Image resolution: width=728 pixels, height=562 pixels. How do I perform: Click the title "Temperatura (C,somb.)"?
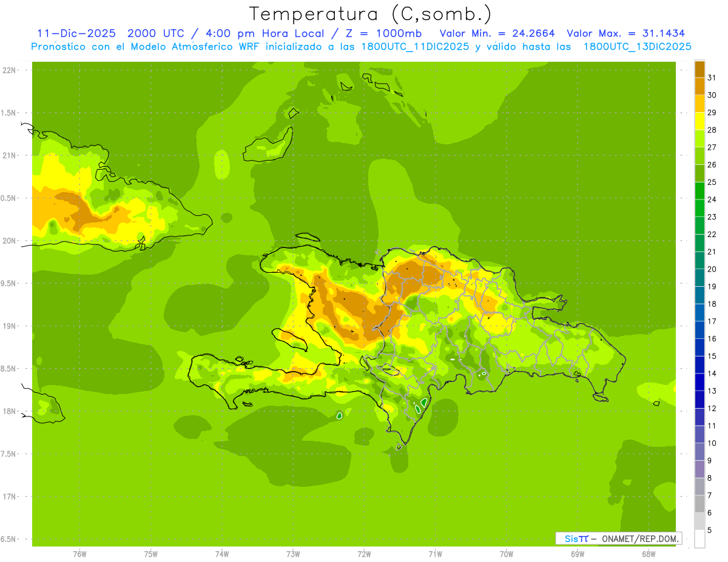(371, 15)
